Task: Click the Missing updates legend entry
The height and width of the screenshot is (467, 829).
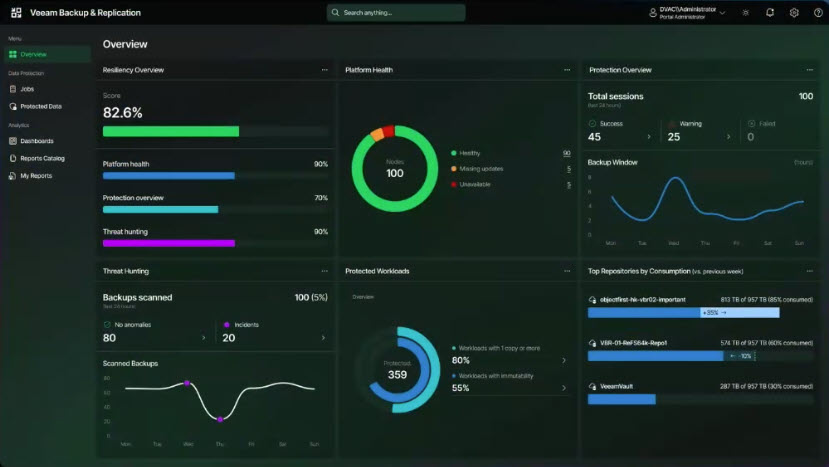Action: (x=477, y=169)
